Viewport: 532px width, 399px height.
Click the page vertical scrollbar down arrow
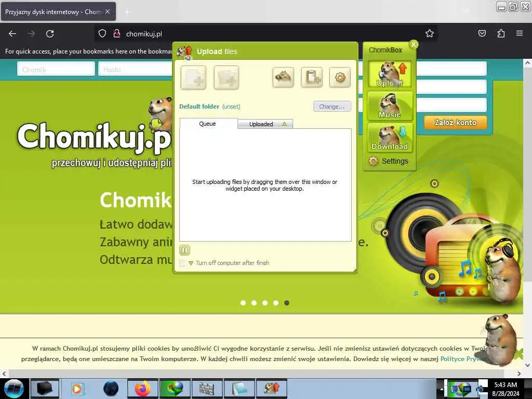527,365
